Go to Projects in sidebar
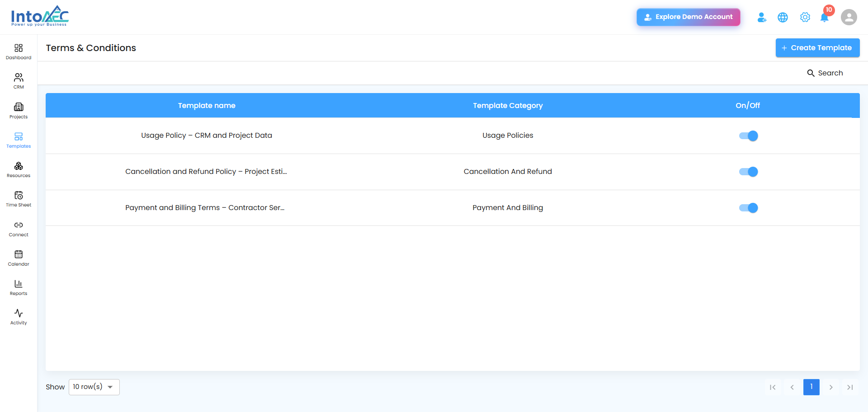This screenshot has width=868, height=412. [19, 107]
